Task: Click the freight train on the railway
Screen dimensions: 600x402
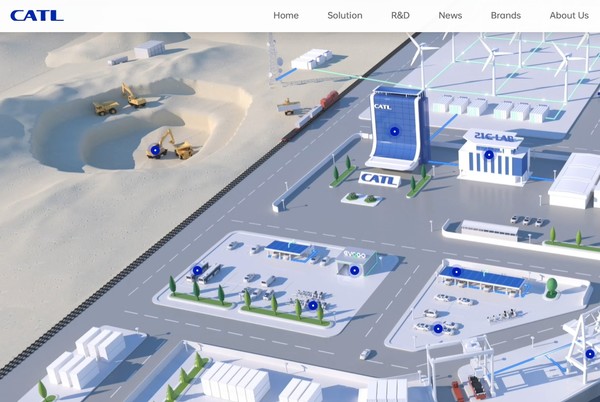Action: coord(310,112)
